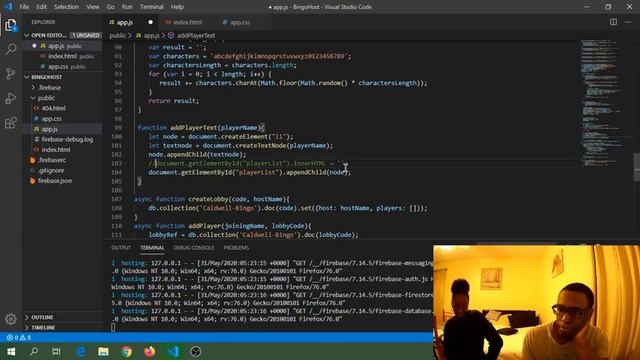Open Windows taskbar search

pos(34,351)
